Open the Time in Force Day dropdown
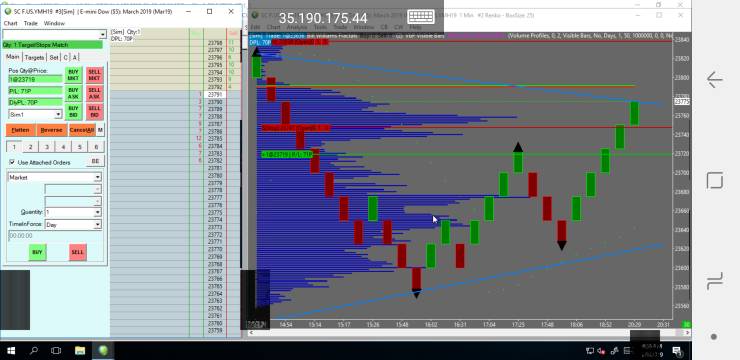This screenshot has width=740, height=360. click(97, 225)
